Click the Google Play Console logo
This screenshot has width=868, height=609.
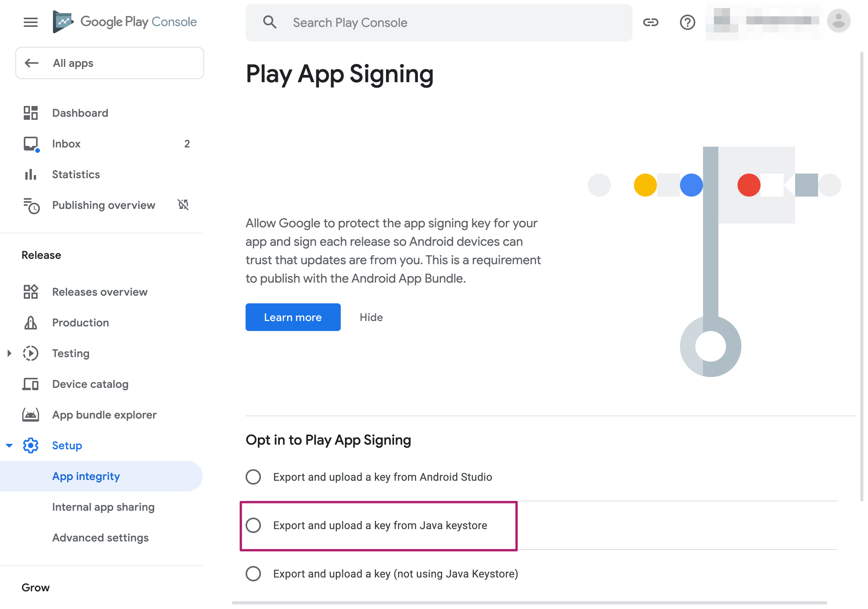tap(125, 22)
